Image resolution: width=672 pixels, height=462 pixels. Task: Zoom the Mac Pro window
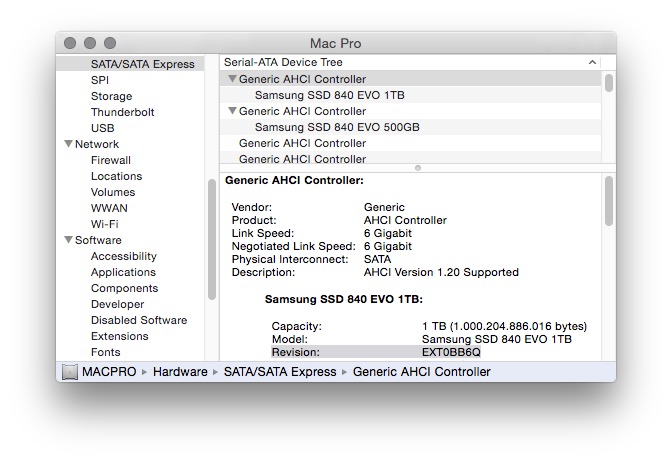[110, 43]
